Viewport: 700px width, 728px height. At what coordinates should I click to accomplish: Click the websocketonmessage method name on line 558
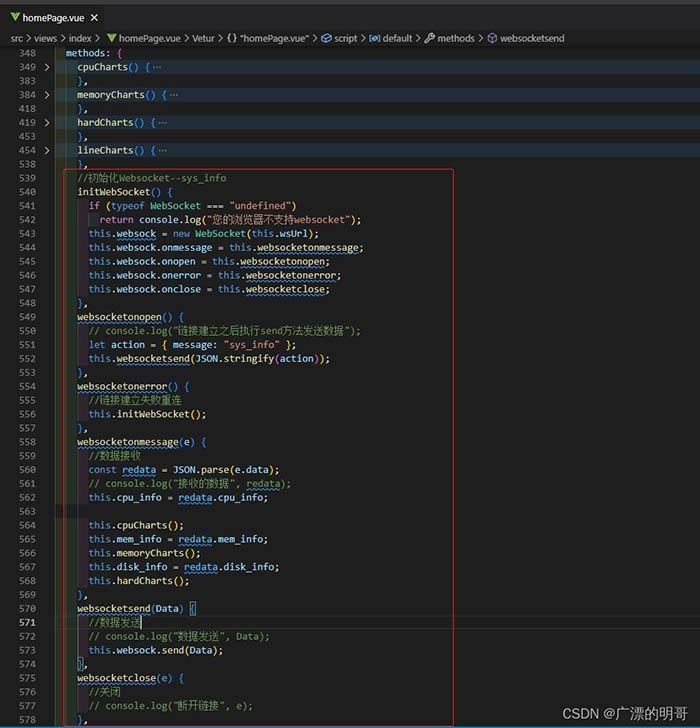click(x=126, y=442)
